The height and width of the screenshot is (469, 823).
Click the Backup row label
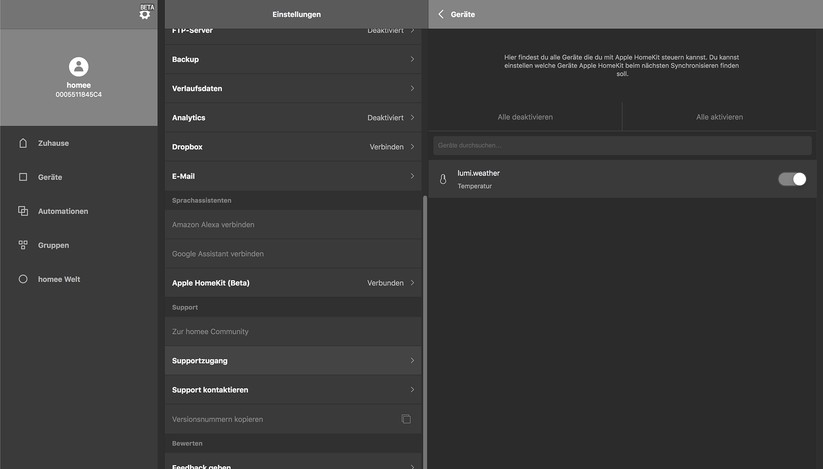[x=185, y=59]
